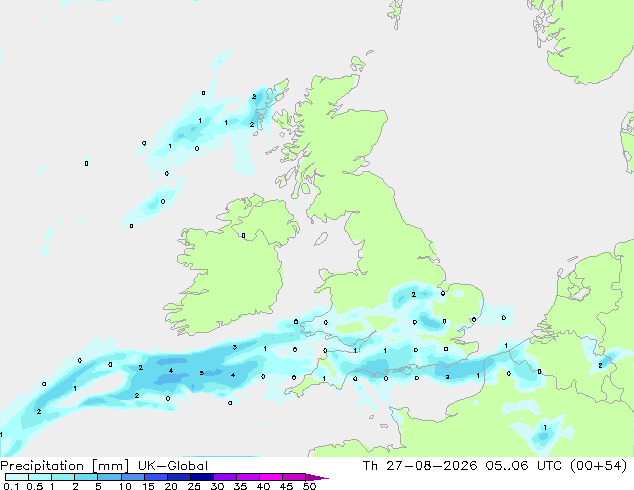Click the 30–35 mm purple legend swatch

pos(225,477)
